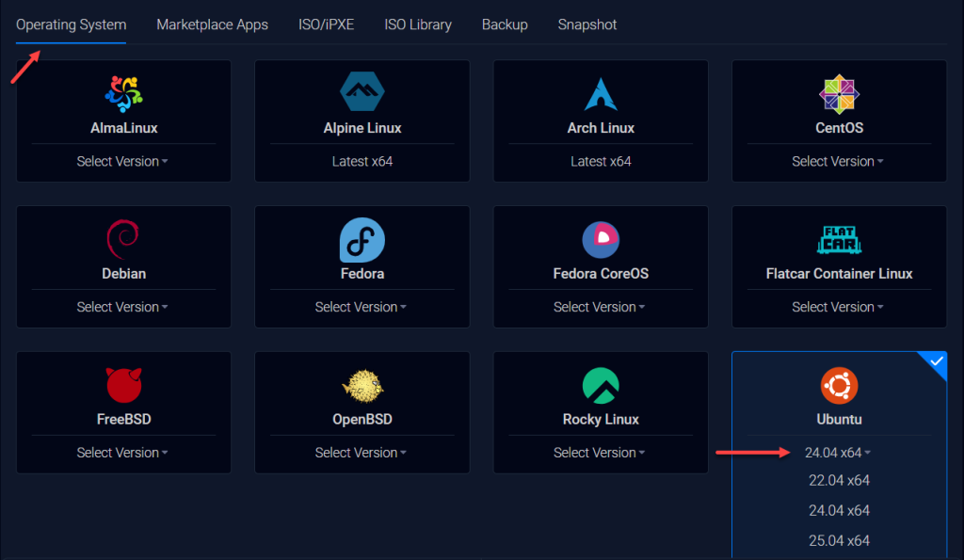This screenshot has height=560, width=964.
Task: Choose the Arch Linux logo
Action: (x=601, y=93)
